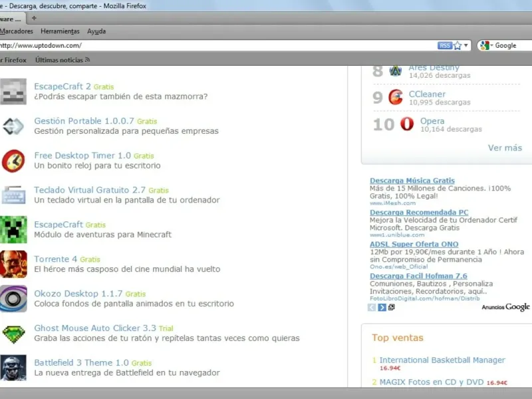This screenshot has width=532, height=399.
Task: Click the ad options square icon
Action: (x=392, y=307)
